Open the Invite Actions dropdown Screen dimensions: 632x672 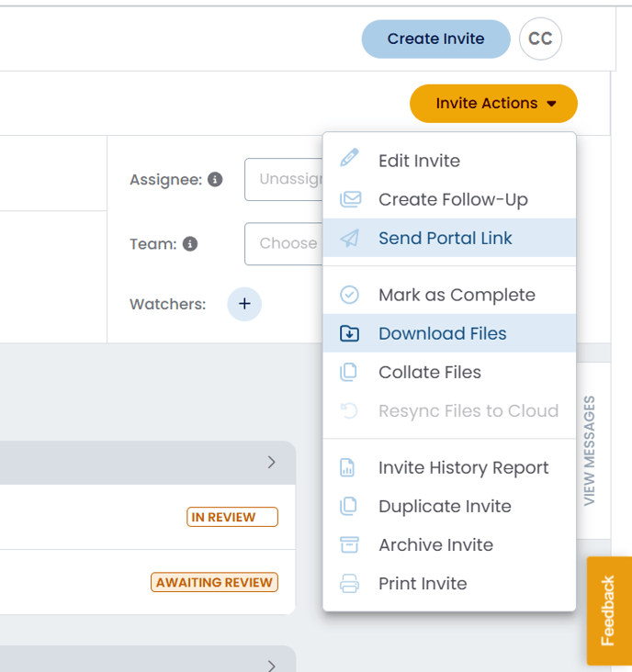[x=493, y=104]
